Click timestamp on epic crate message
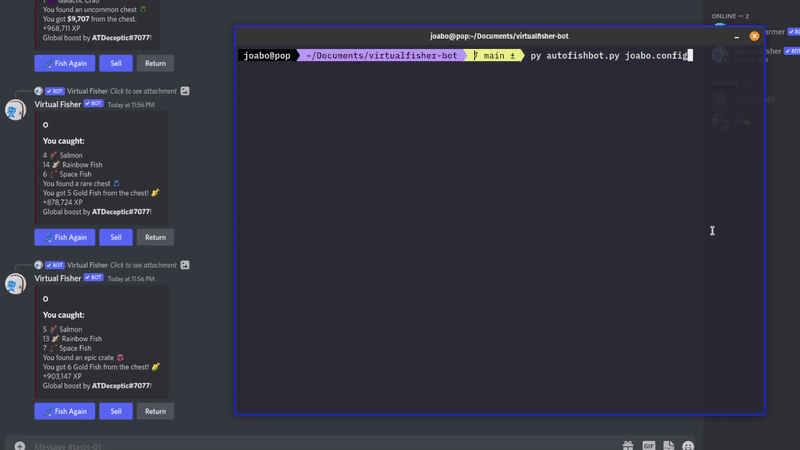The height and width of the screenshot is (450, 800). pos(131,279)
